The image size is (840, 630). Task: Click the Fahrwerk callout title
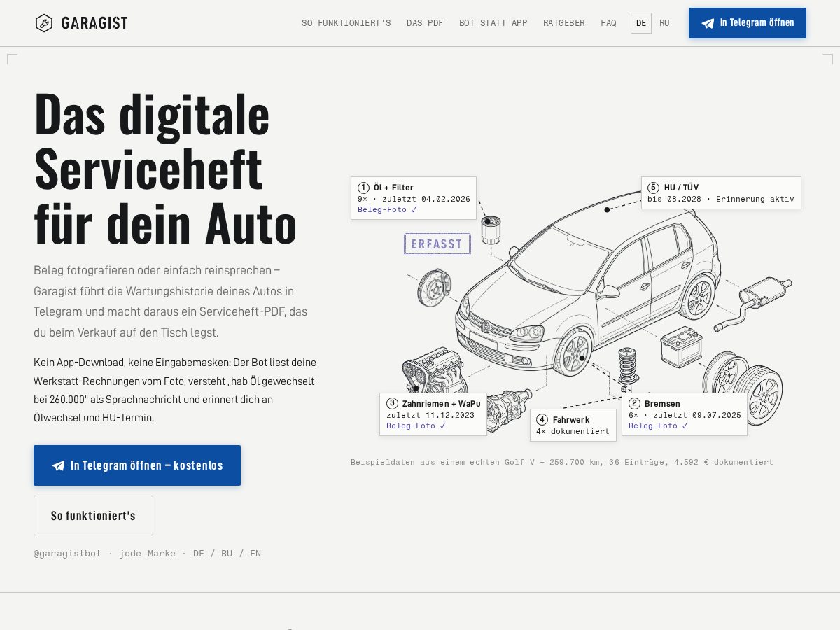571,420
